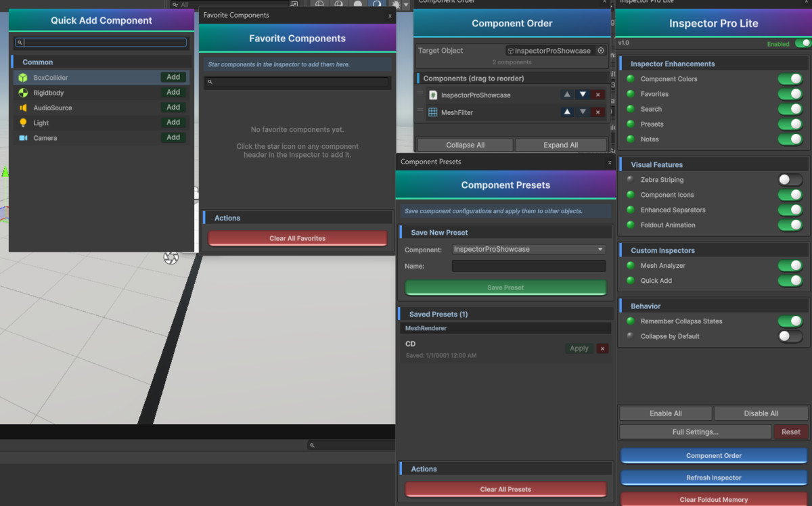
Task: Disable the Component Colors toggle
Action: pyautogui.click(x=790, y=78)
